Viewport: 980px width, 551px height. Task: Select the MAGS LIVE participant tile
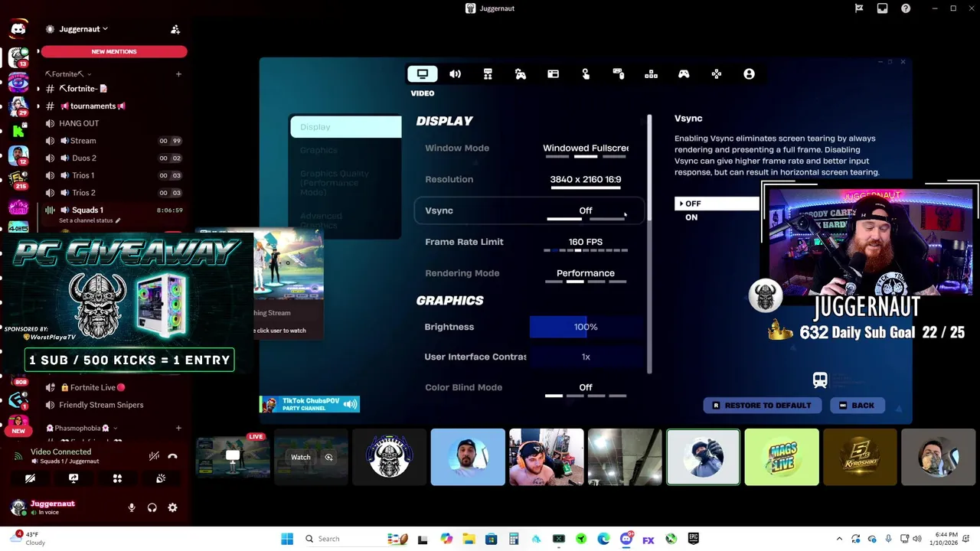point(782,457)
